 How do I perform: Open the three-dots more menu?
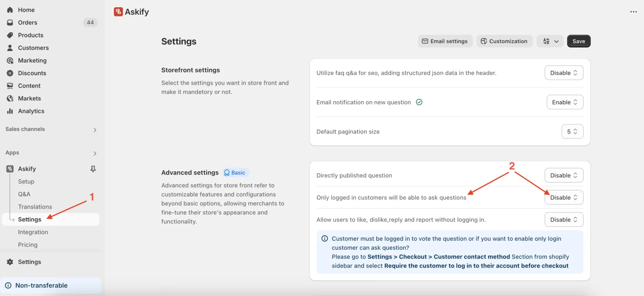pos(634,12)
